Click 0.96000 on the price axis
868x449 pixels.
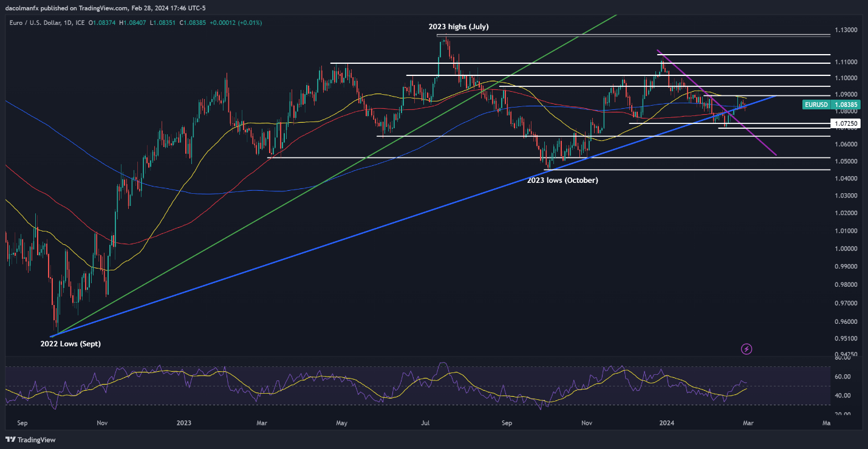point(846,322)
